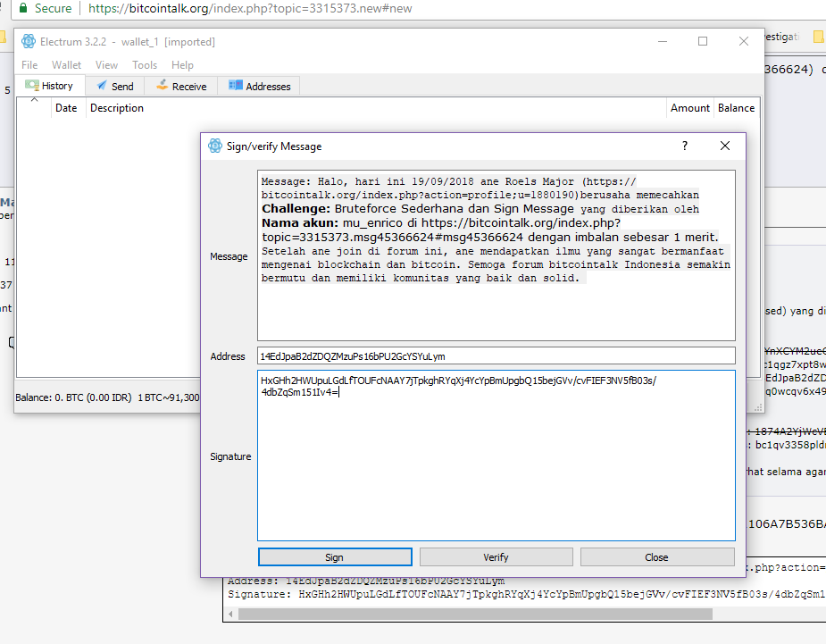Click the History tab icon
The height and width of the screenshot is (644, 826).
click(31, 86)
